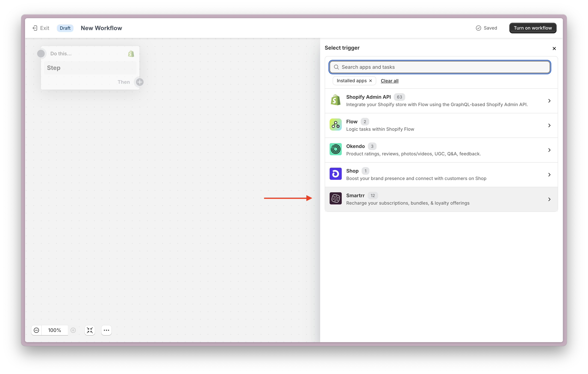Expand the Okendo row chevron
This screenshot has width=588, height=374.
click(549, 150)
